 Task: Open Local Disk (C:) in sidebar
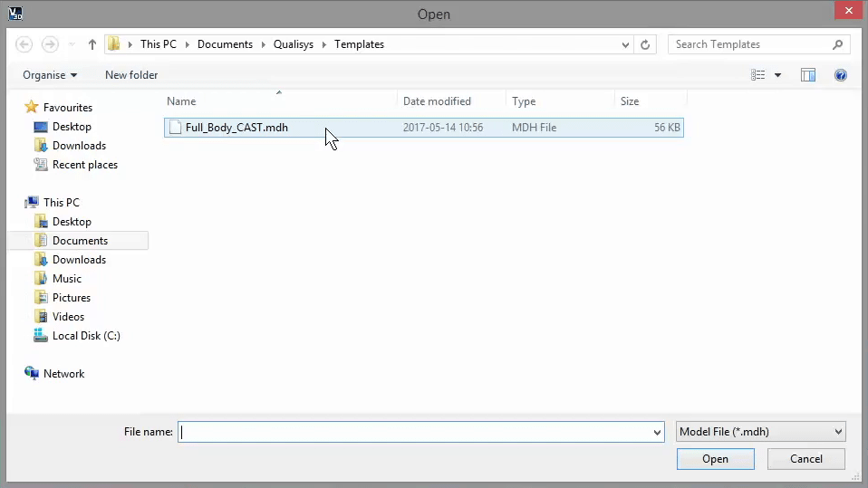[85, 336]
